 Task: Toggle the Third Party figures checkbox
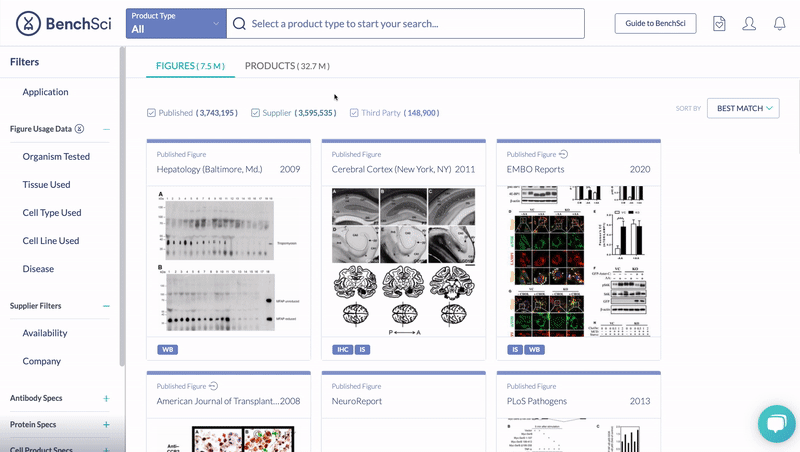(x=354, y=113)
